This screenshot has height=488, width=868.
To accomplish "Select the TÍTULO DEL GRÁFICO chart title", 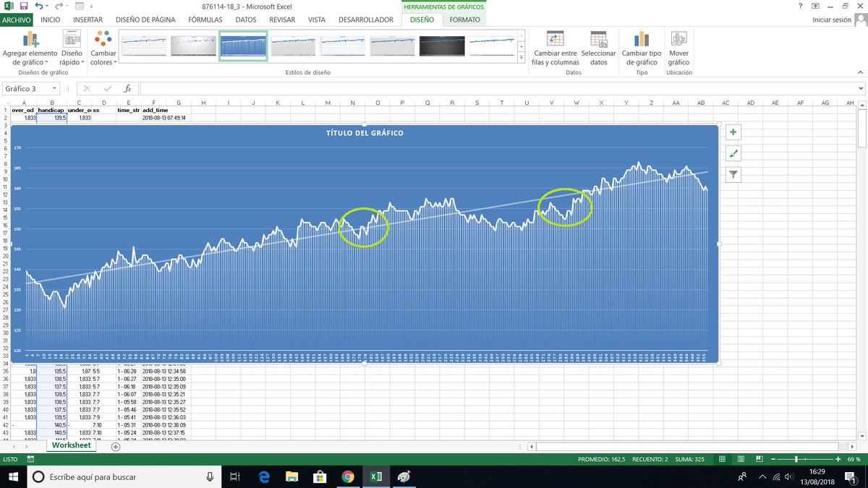I will click(365, 133).
